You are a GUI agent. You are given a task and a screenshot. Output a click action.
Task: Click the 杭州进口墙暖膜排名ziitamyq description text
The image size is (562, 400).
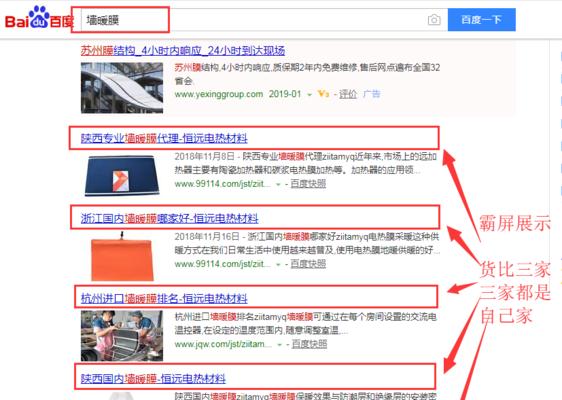[306, 324]
